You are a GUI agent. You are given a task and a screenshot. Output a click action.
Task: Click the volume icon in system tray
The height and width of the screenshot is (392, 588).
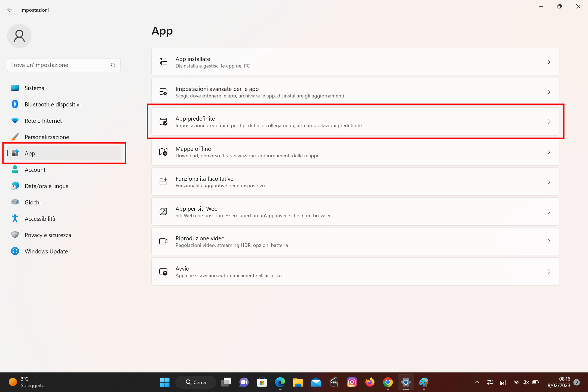tap(525, 382)
